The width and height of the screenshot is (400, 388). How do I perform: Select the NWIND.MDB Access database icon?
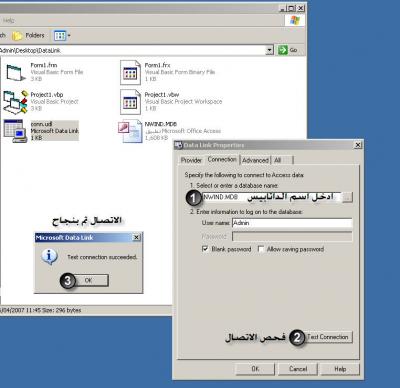pyautogui.click(x=130, y=131)
